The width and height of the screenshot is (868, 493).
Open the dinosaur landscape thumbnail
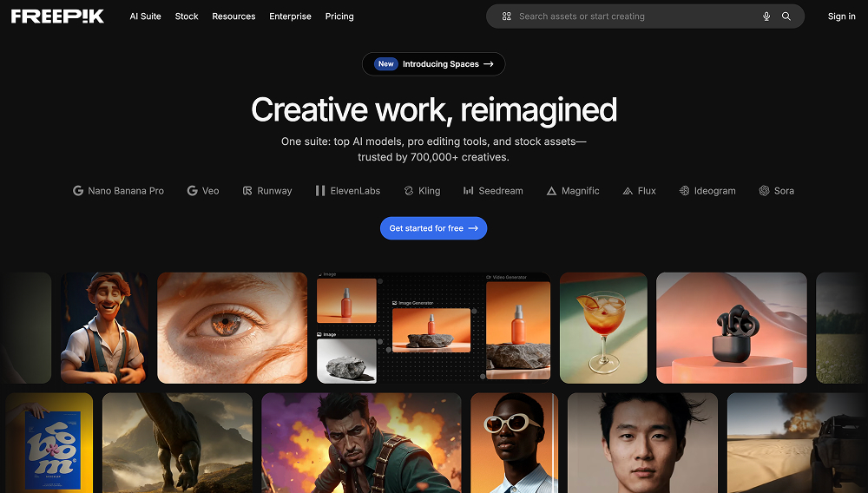coord(177,443)
